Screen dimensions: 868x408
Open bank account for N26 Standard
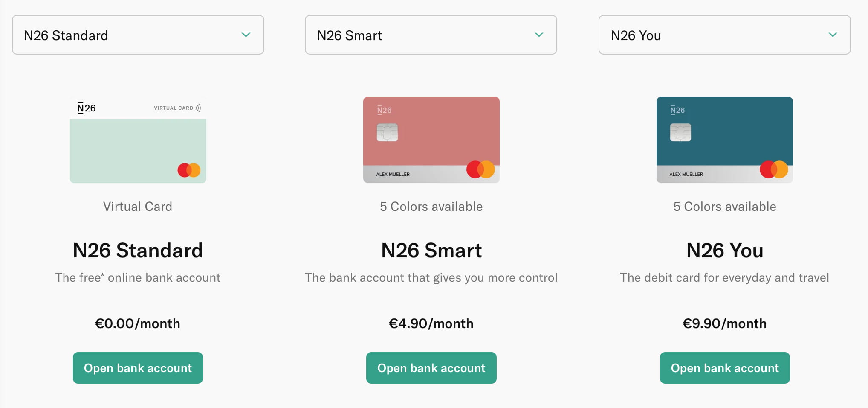point(138,368)
